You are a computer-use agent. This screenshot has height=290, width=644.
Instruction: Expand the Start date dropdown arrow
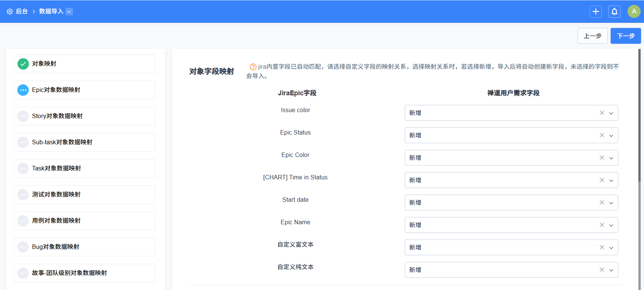pyautogui.click(x=611, y=203)
